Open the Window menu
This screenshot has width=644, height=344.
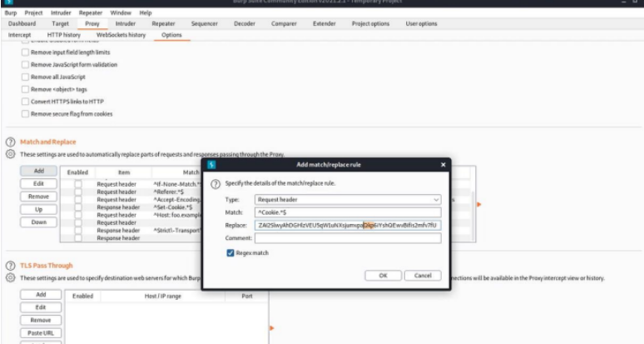(121, 12)
